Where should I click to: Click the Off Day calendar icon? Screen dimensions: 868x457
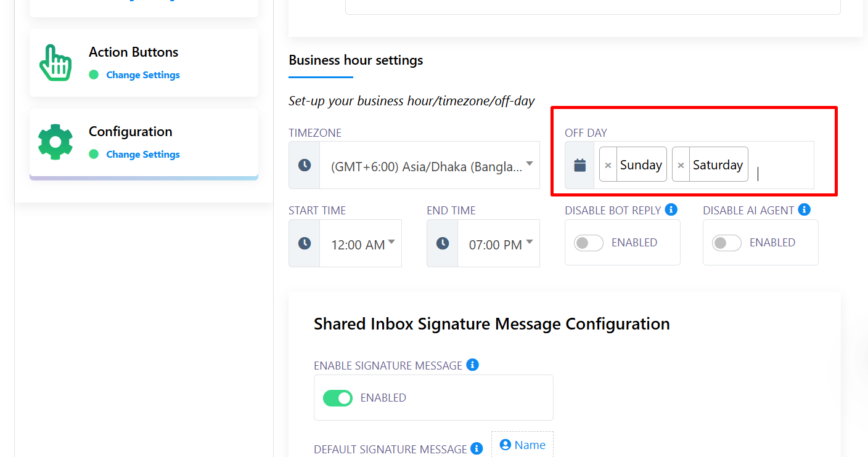coord(579,165)
